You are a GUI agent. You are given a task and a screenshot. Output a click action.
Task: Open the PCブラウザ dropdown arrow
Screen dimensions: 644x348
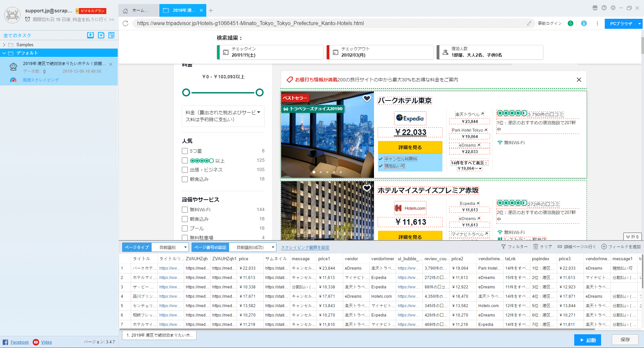coord(640,23)
